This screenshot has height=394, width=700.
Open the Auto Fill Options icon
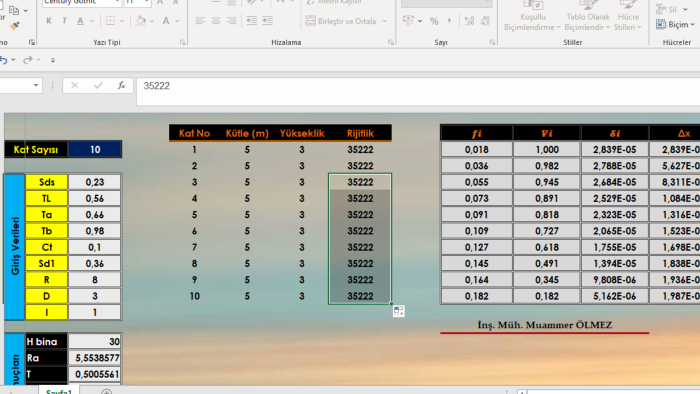pyautogui.click(x=399, y=311)
